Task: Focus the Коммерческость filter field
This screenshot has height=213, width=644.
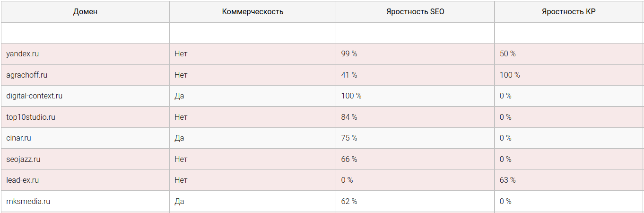Action: tap(252, 33)
